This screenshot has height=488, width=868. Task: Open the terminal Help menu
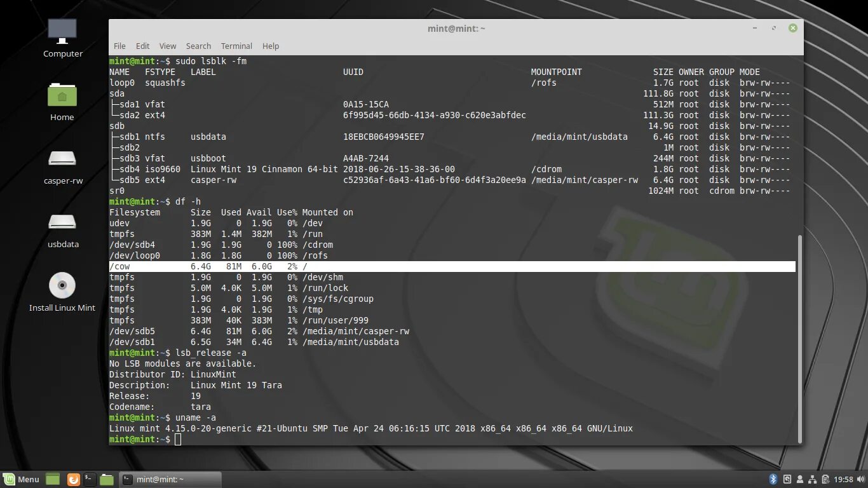coord(271,46)
